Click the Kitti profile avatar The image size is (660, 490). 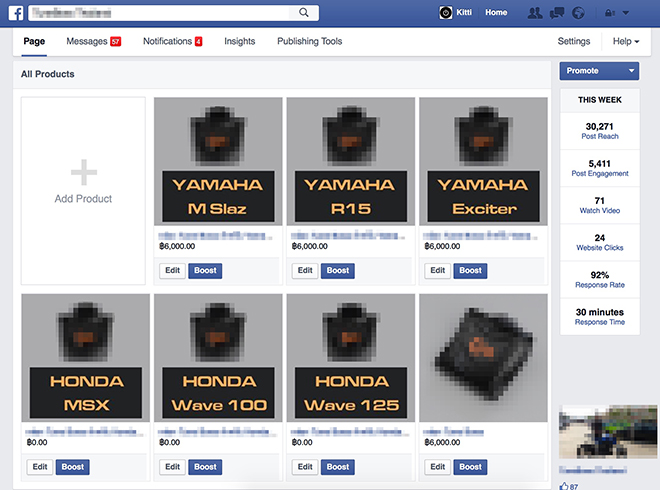click(x=446, y=13)
